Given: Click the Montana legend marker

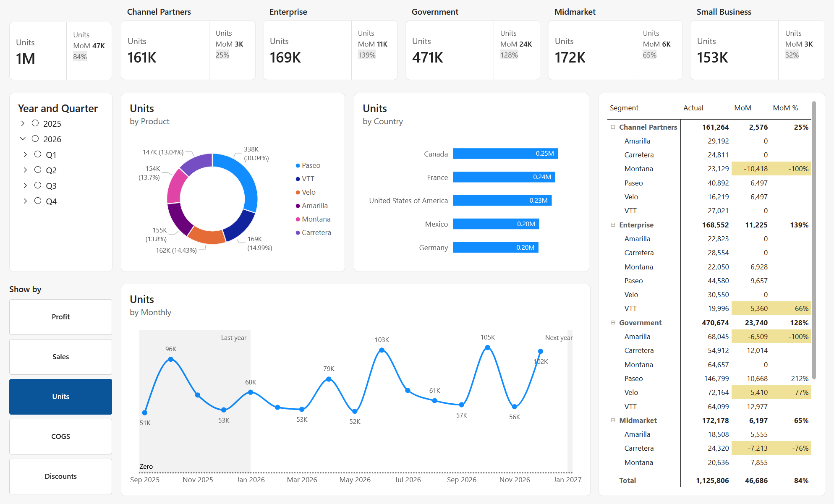Looking at the screenshot, I should (298, 219).
